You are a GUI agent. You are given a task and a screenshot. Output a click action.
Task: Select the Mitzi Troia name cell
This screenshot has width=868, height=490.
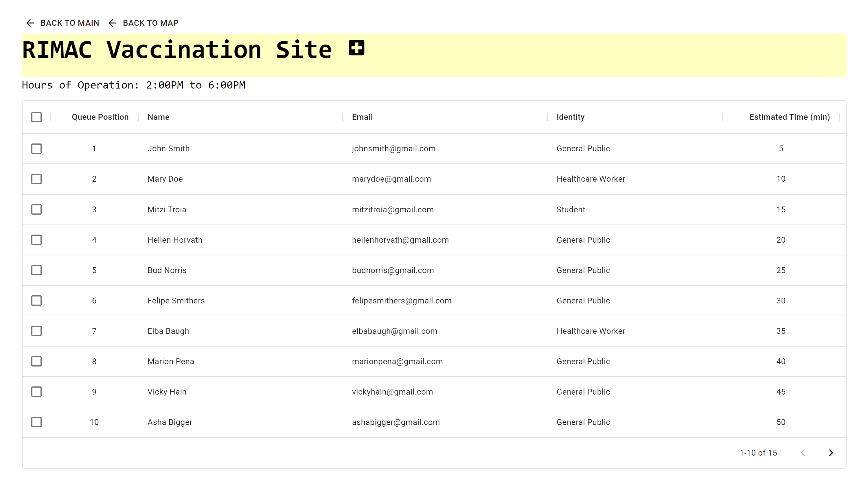[167, 209]
